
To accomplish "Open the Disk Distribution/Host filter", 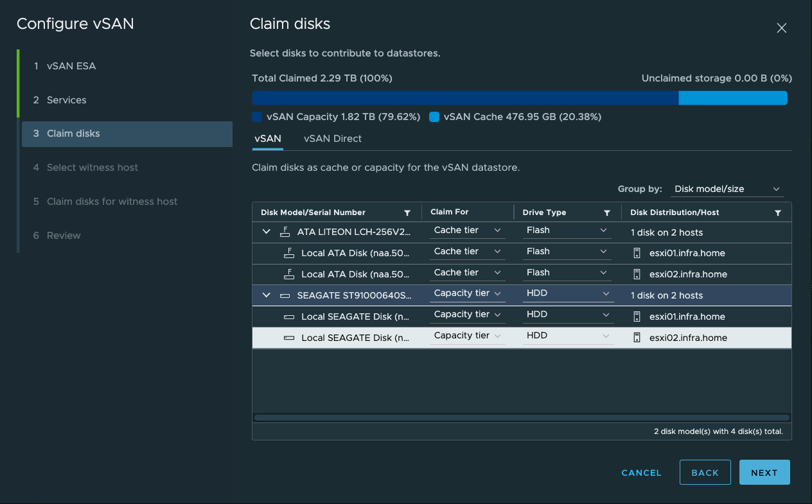I will click(x=777, y=212).
